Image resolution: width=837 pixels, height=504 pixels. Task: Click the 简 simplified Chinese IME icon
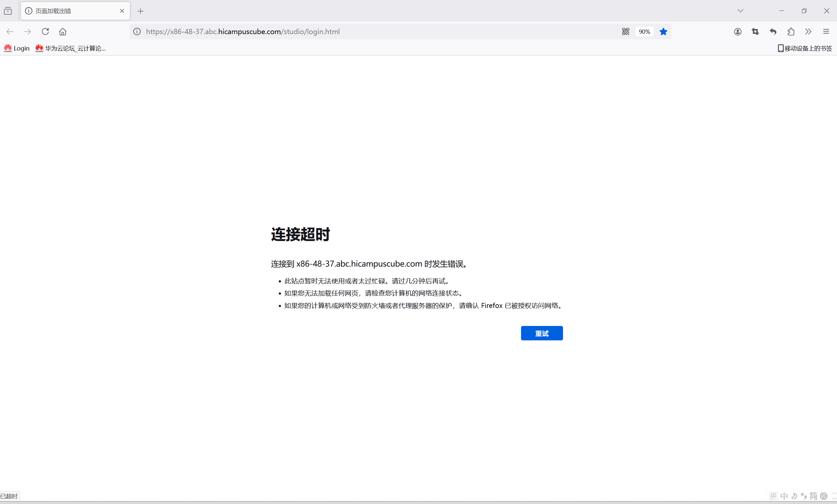(x=814, y=496)
